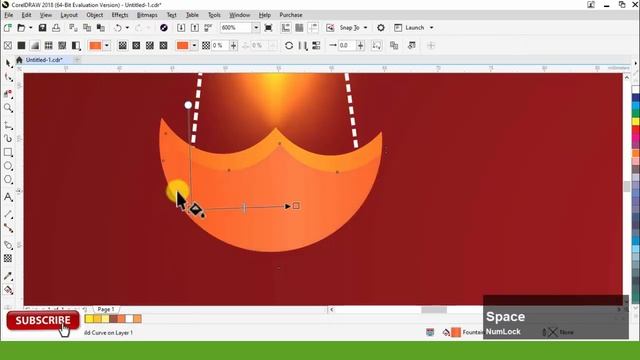The image size is (640, 360).
Task: Expand the node color dropdown
Action: (194, 45)
